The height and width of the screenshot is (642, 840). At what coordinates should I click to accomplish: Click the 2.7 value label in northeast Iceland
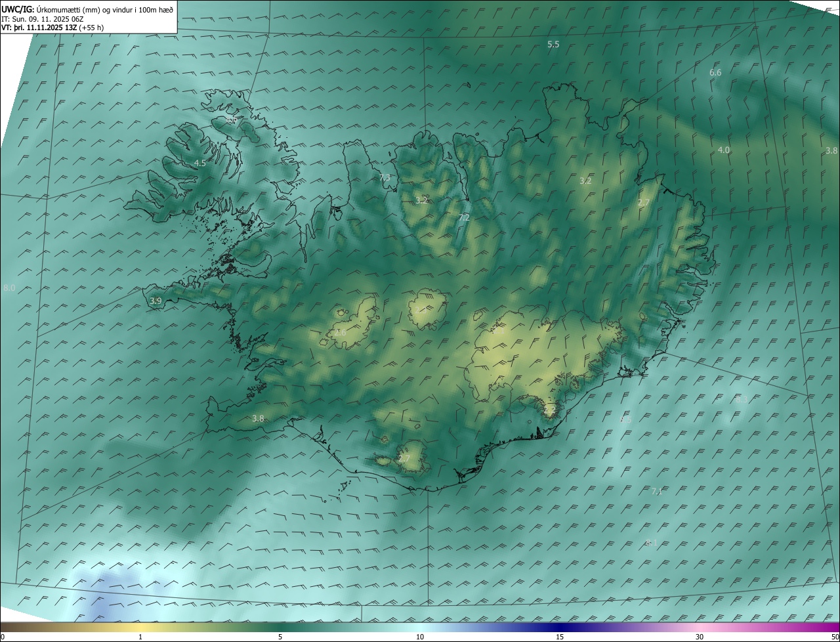(x=643, y=203)
